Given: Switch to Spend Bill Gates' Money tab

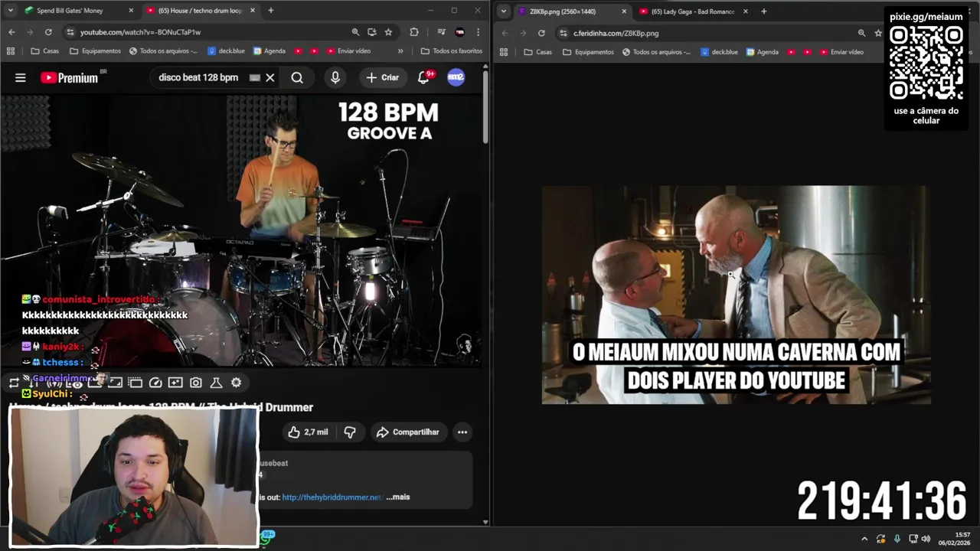Looking at the screenshot, I should point(70,11).
